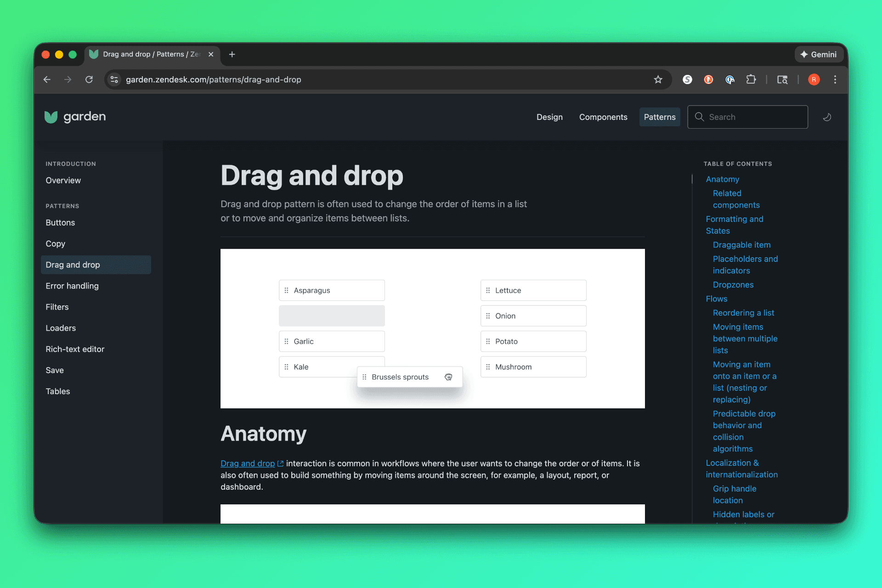This screenshot has width=882, height=588.
Task: Click the Garden logo icon
Action: 51,117
